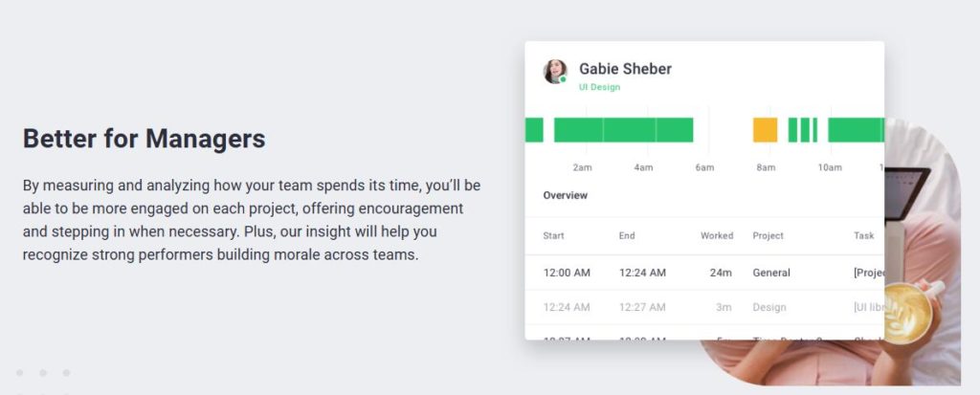
Task: Select the 12:00 AM General time entry row
Action: [x=703, y=273]
